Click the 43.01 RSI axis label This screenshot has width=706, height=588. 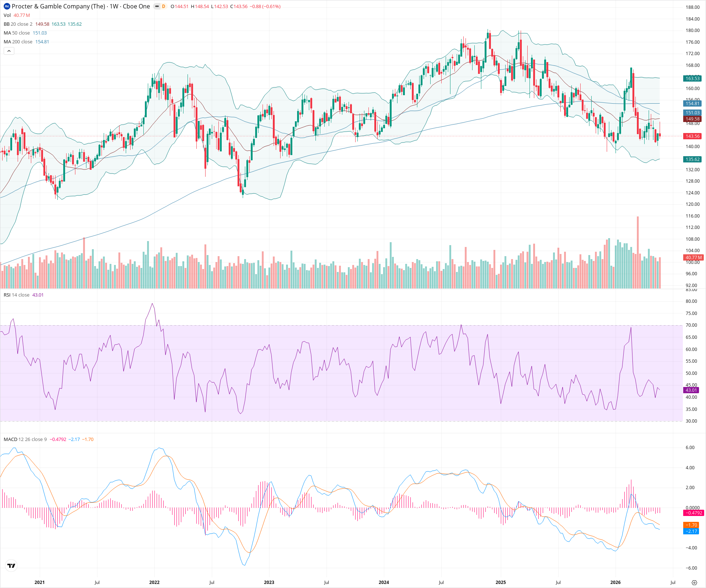click(x=691, y=390)
